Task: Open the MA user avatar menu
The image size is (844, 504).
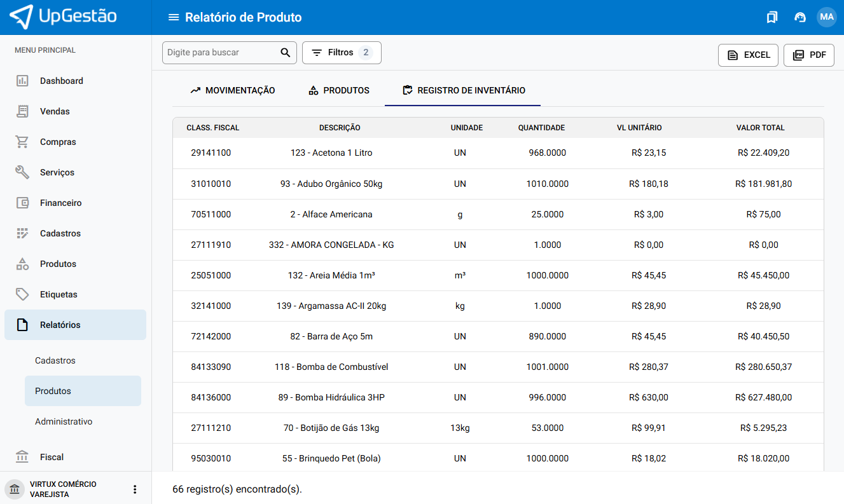Action: 827,17
